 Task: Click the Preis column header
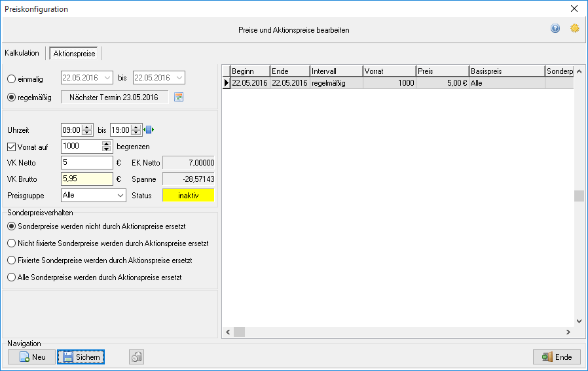coord(443,71)
